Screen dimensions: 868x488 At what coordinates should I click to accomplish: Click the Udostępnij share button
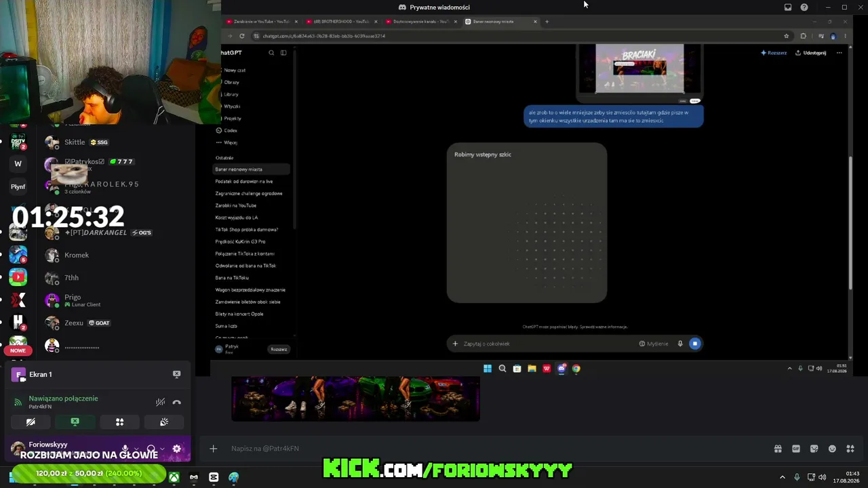pyautogui.click(x=811, y=53)
